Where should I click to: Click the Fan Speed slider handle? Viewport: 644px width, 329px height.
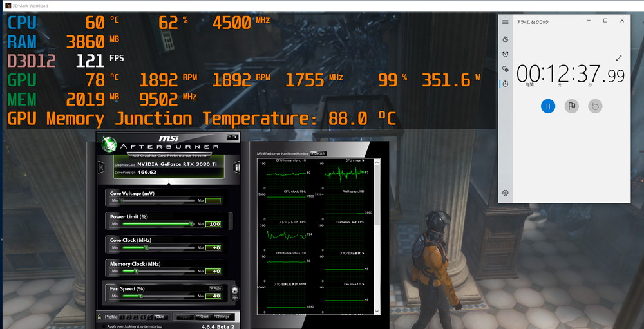140,296
